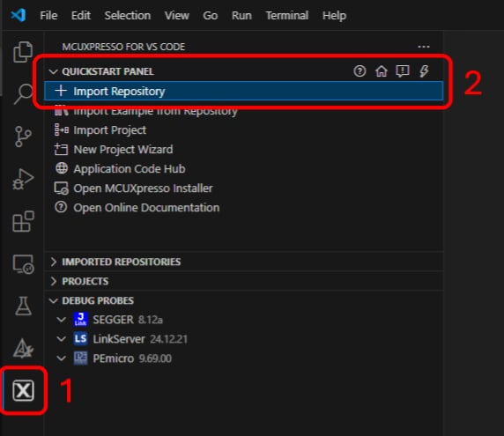Open the Extensions view
Screen dimensions: 504x436
click(x=23, y=221)
